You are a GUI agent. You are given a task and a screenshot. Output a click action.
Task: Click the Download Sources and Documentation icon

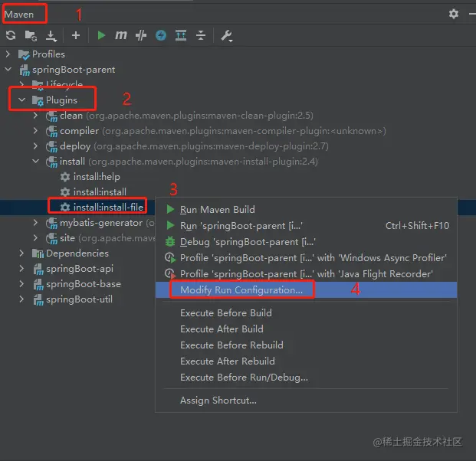[x=51, y=36]
